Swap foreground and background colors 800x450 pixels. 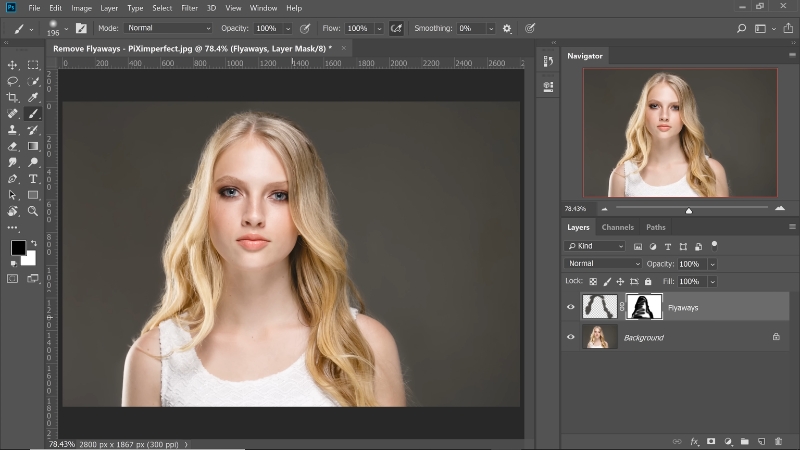(34, 243)
